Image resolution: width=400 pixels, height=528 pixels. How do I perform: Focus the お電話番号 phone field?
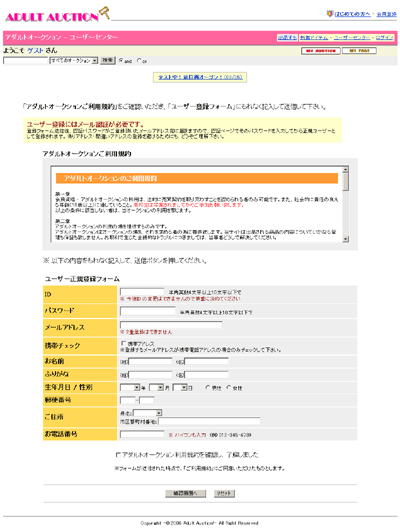tap(142, 434)
